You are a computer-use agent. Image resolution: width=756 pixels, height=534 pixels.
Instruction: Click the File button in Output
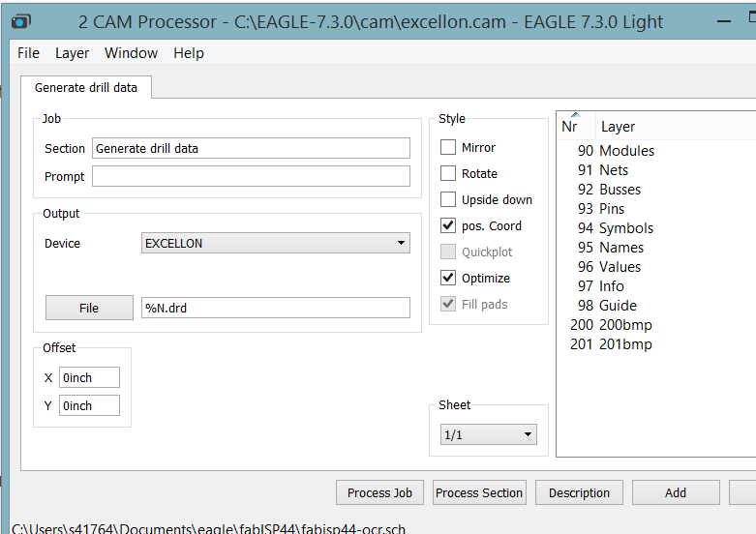pyautogui.click(x=89, y=308)
